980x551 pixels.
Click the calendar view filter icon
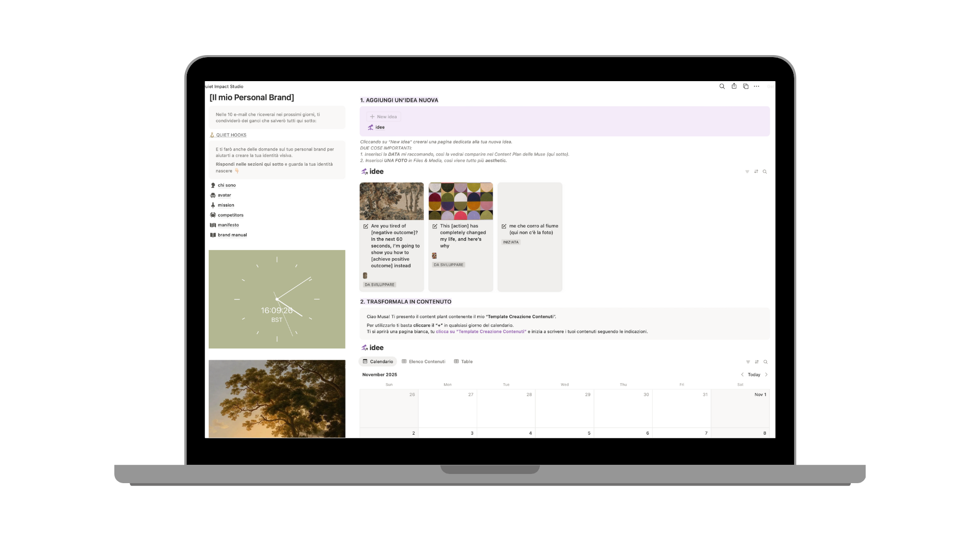[x=748, y=362]
